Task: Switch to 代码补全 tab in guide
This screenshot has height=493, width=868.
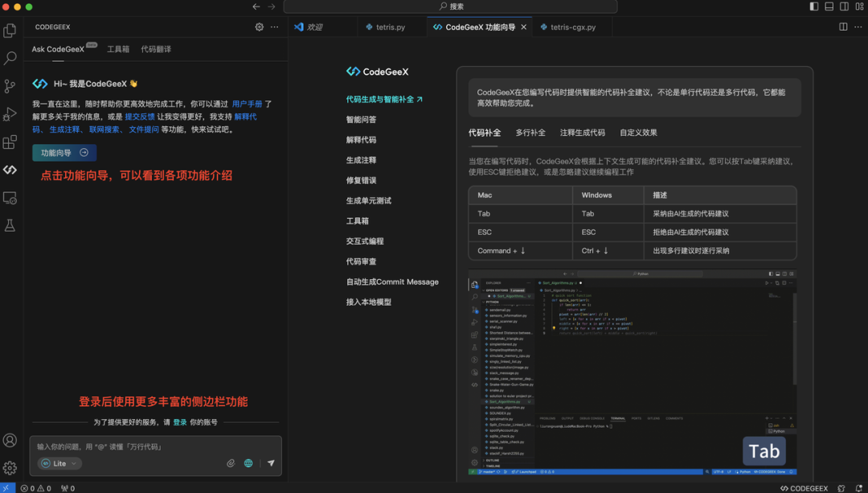Action: 485,133
